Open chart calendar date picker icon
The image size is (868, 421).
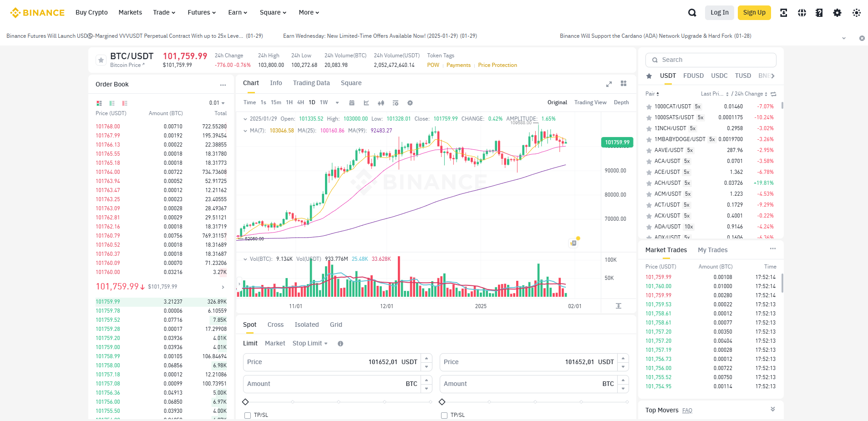tap(352, 103)
